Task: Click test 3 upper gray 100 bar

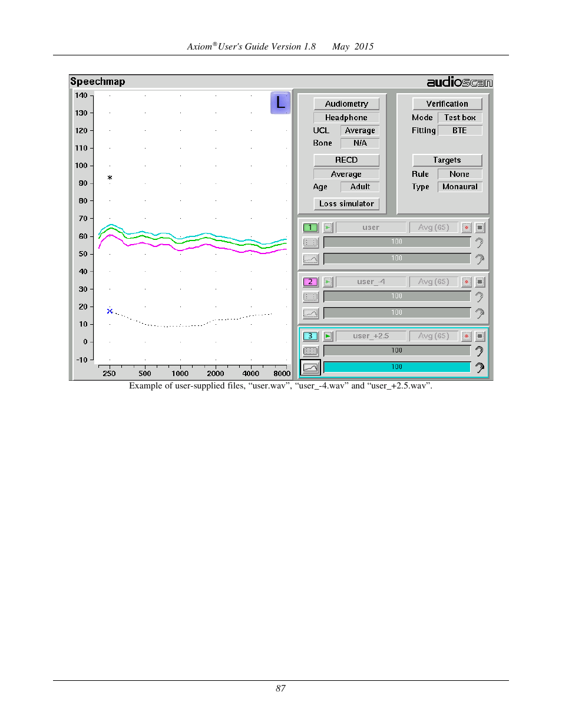Action: [x=397, y=351]
